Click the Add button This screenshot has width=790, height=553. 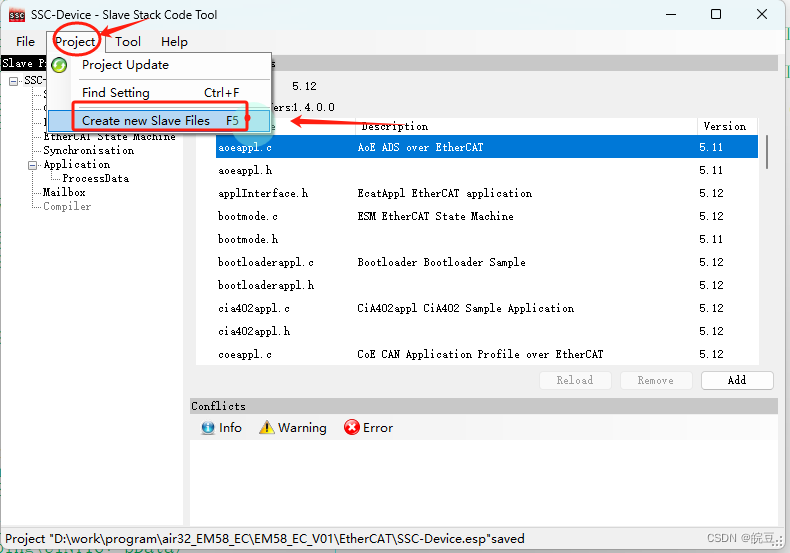coord(737,380)
